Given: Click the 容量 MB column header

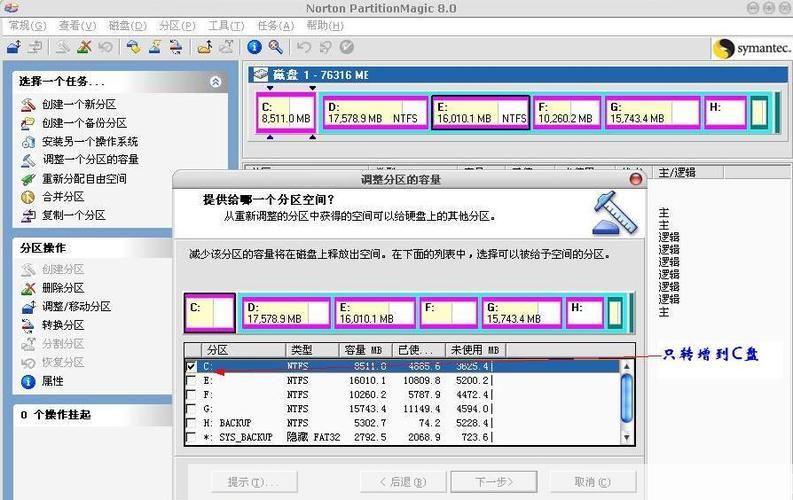Looking at the screenshot, I should coord(363,350).
